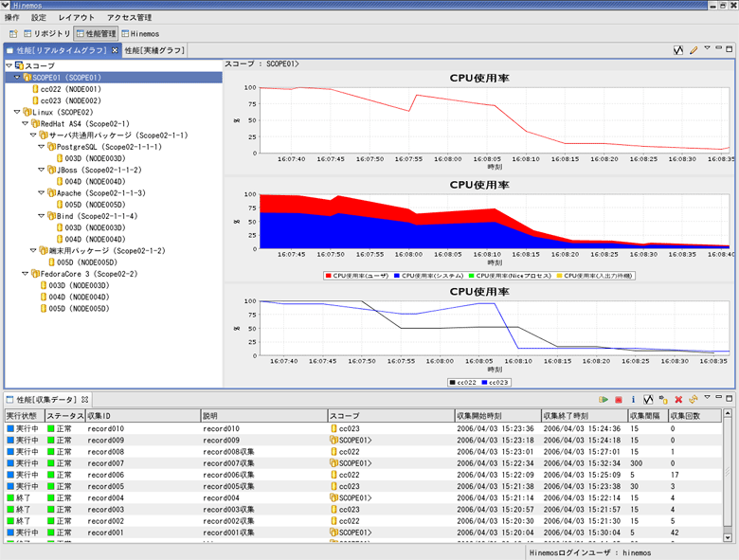This screenshot has height=560, width=739.
Task: Click the blue info icon in collection panel
Action: [x=633, y=400]
